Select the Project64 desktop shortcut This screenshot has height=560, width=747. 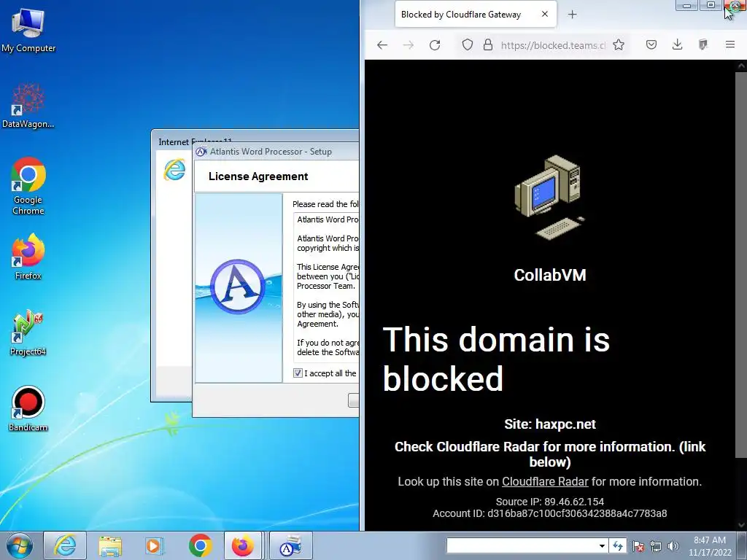pos(28,332)
